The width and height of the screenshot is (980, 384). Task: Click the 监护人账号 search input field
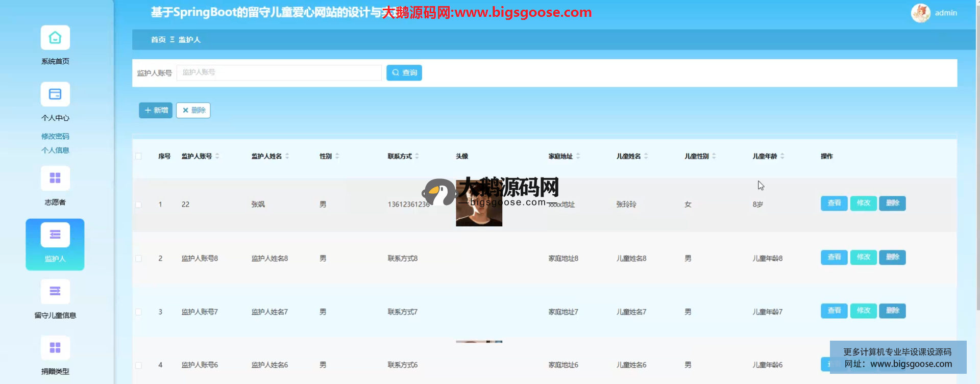click(x=279, y=72)
